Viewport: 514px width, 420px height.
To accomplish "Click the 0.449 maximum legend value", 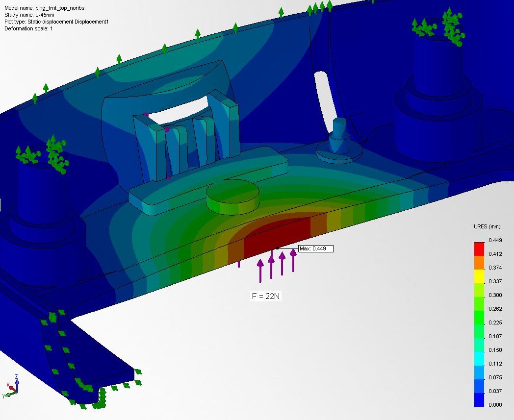I will [495, 240].
